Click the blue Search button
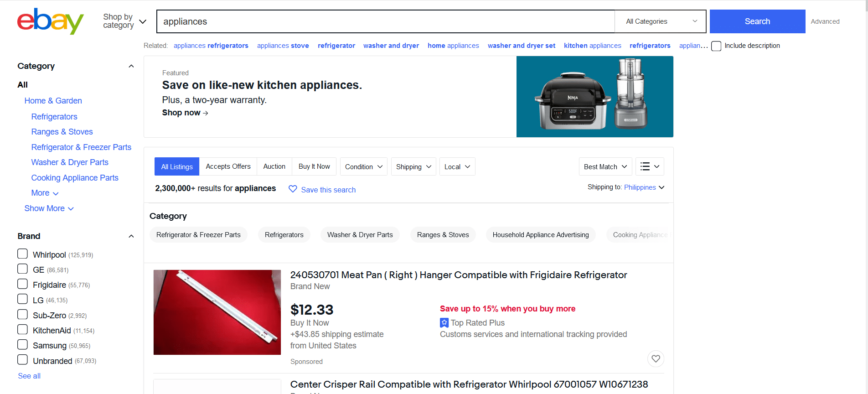 coord(757,21)
